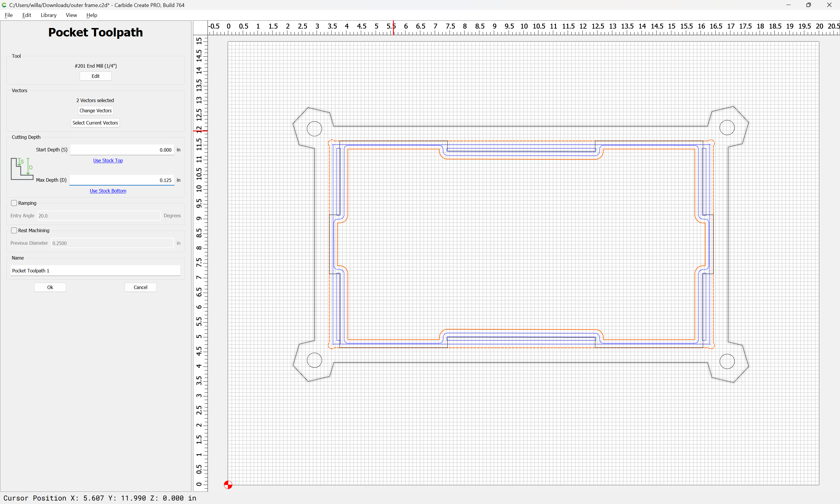Open the File menu
The height and width of the screenshot is (504, 840).
pyautogui.click(x=8, y=15)
